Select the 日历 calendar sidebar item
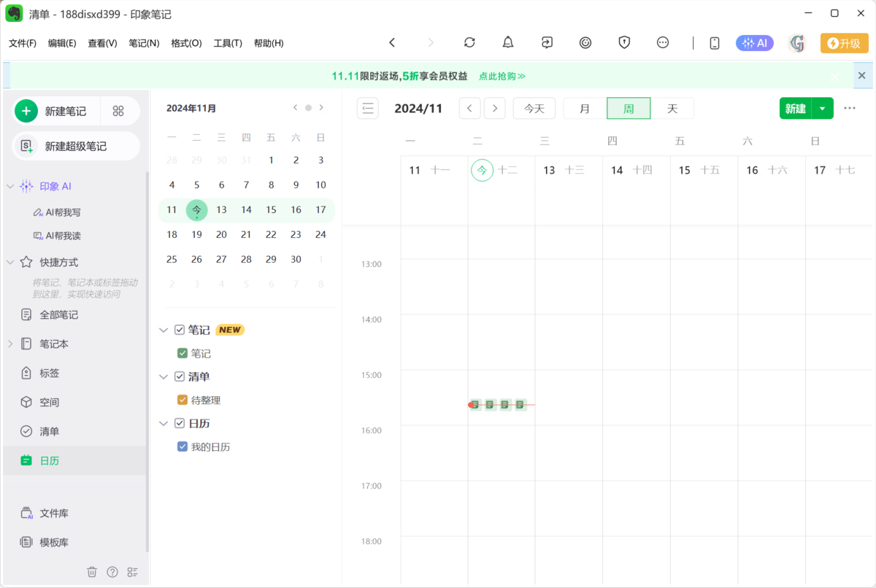This screenshot has width=876, height=588. [x=74, y=460]
